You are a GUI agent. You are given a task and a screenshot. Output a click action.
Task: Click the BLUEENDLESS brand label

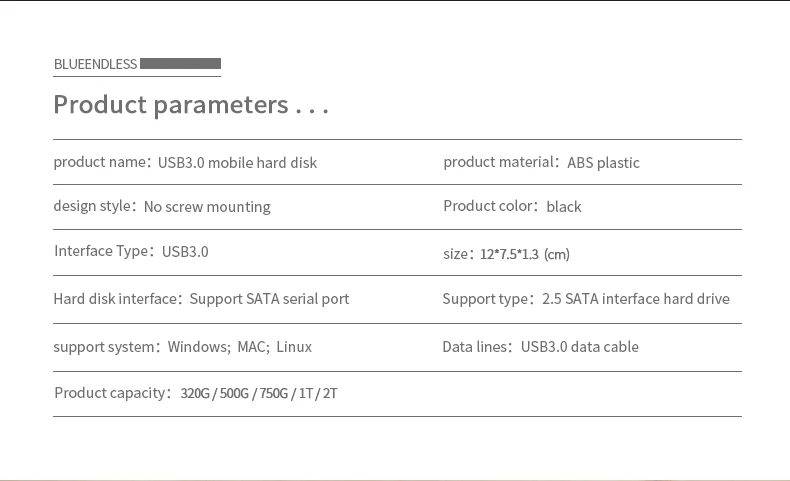pos(95,64)
